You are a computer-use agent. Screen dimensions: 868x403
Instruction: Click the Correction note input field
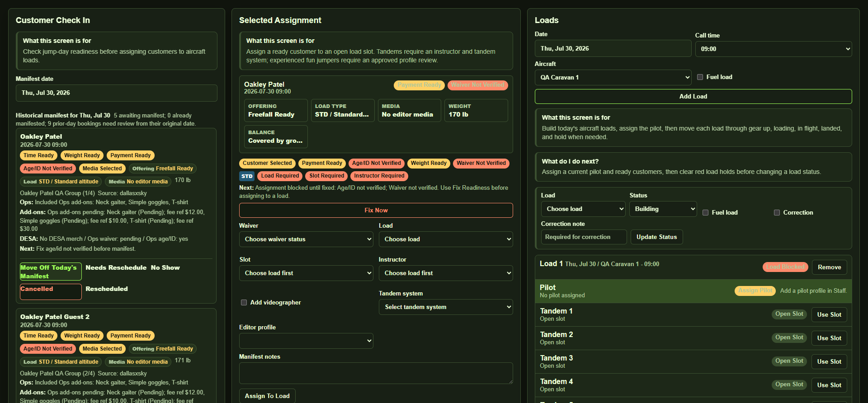[x=584, y=237]
